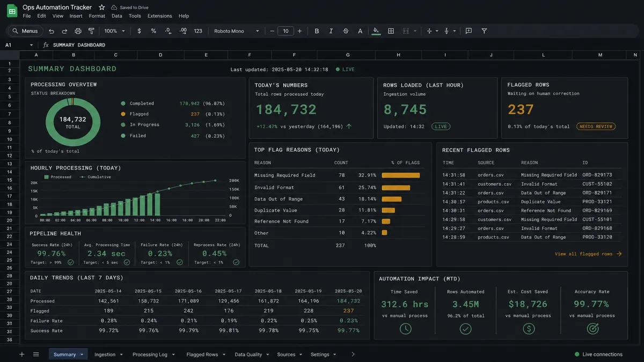Click the increase decimal places icon
Screen dimensions: 644x362
point(183,31)
